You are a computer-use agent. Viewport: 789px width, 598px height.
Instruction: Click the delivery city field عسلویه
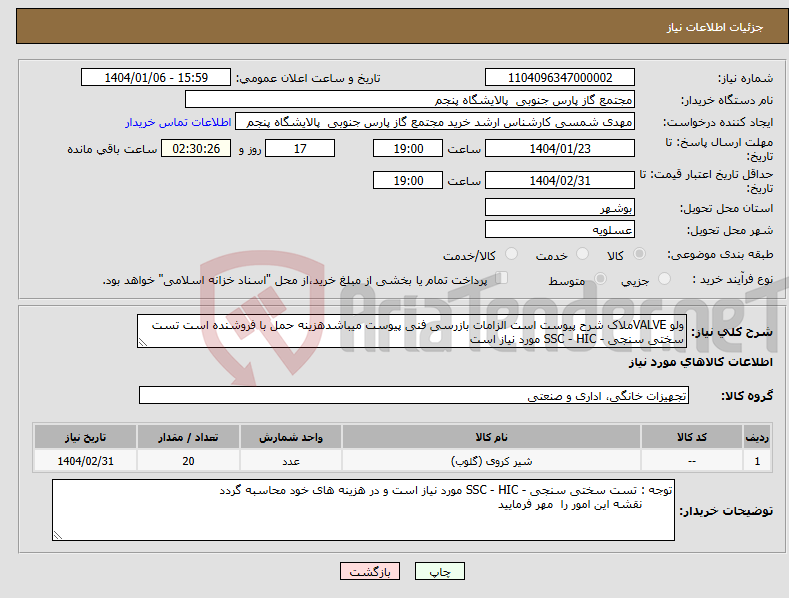(560, 230)
